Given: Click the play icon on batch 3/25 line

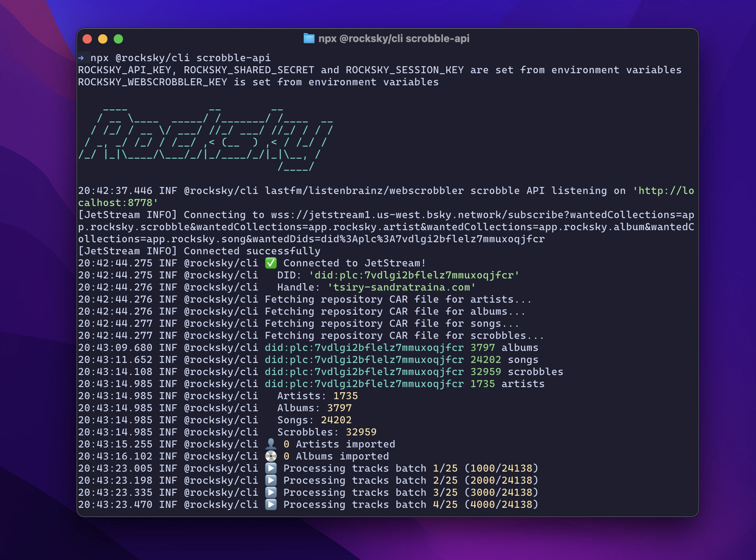Looking at the screenshot, I should [271, 493].
